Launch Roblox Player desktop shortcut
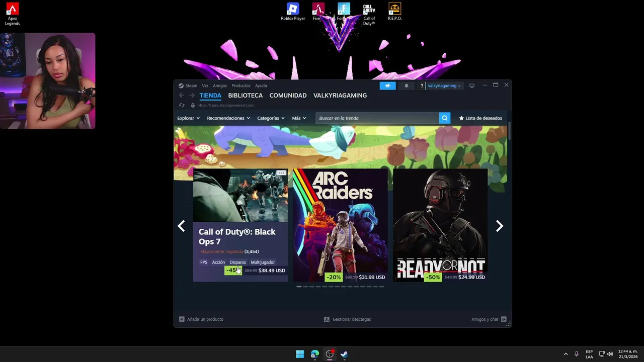The width and height of the screenshot is (644, 362). [x=293, y=12]
